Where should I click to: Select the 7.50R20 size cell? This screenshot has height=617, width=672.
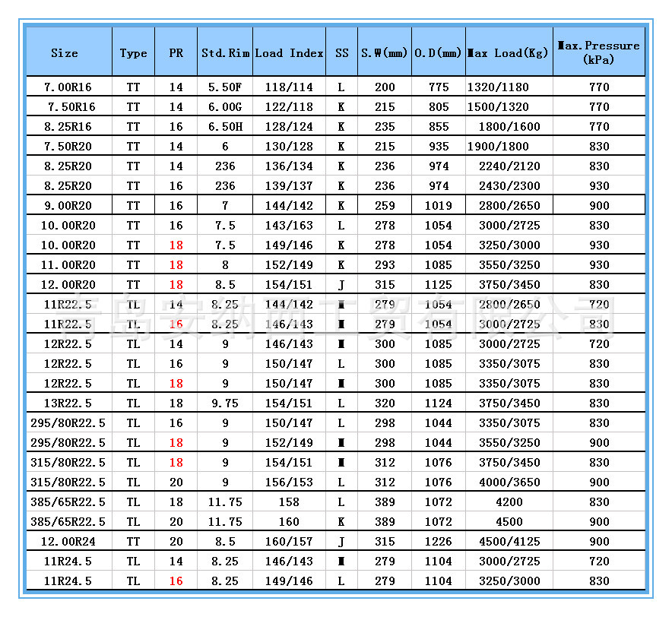coord(68,146)
